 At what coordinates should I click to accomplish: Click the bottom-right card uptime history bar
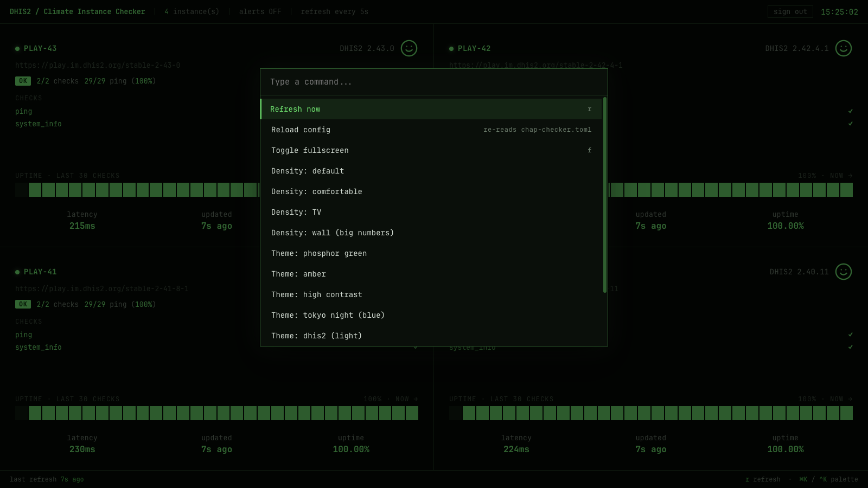point(651,413)
